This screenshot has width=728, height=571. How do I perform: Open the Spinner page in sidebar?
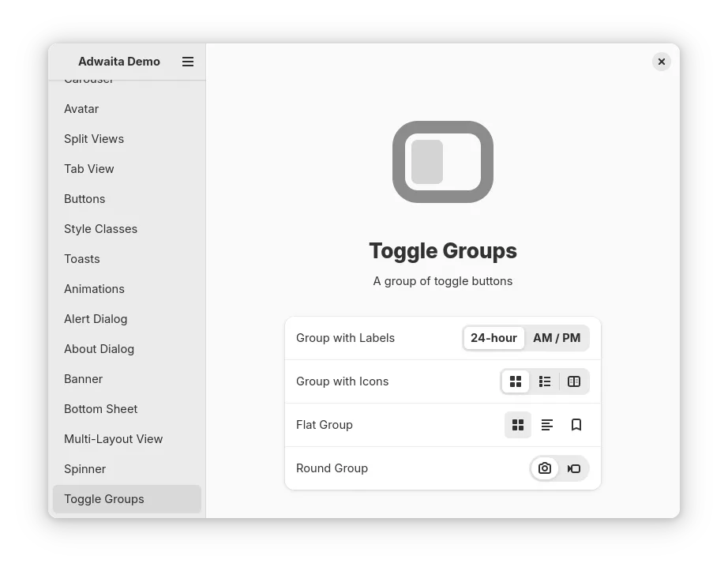pyautogui.click(x=85, y=469)
